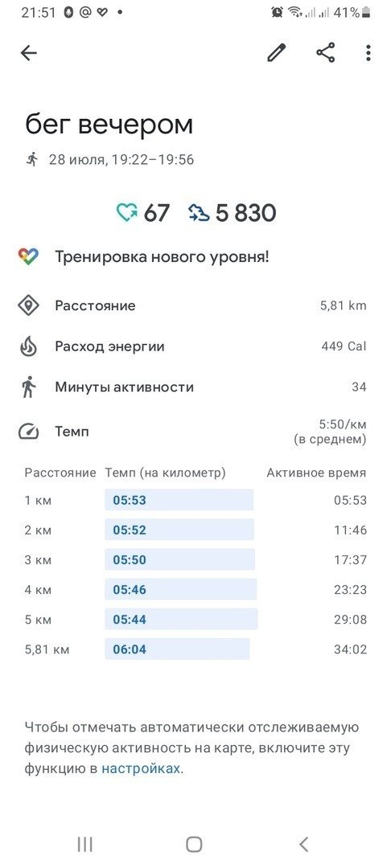Open the настройках link
The image size is (391, 868).
[141, 769]
